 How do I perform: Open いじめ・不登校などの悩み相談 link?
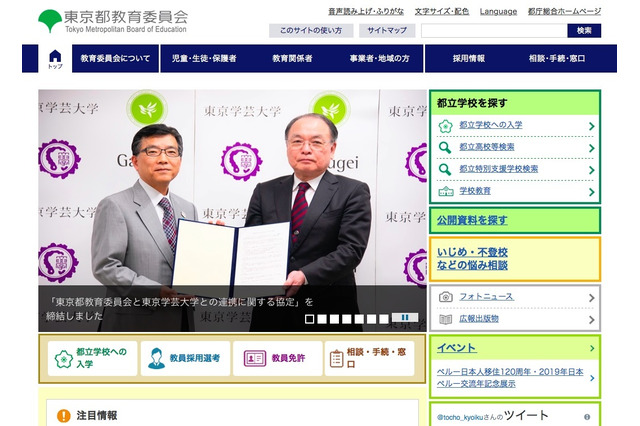[x=472, y=259]
